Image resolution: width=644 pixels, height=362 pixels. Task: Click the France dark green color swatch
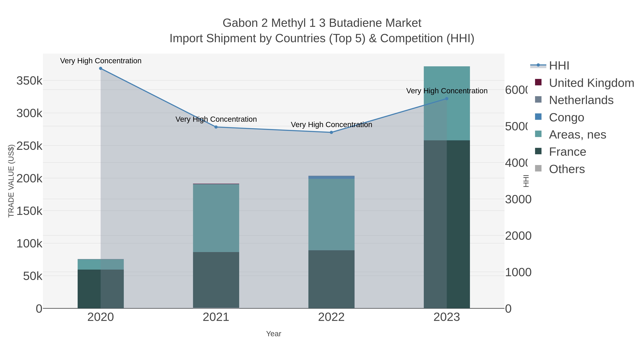coord(538,151)
